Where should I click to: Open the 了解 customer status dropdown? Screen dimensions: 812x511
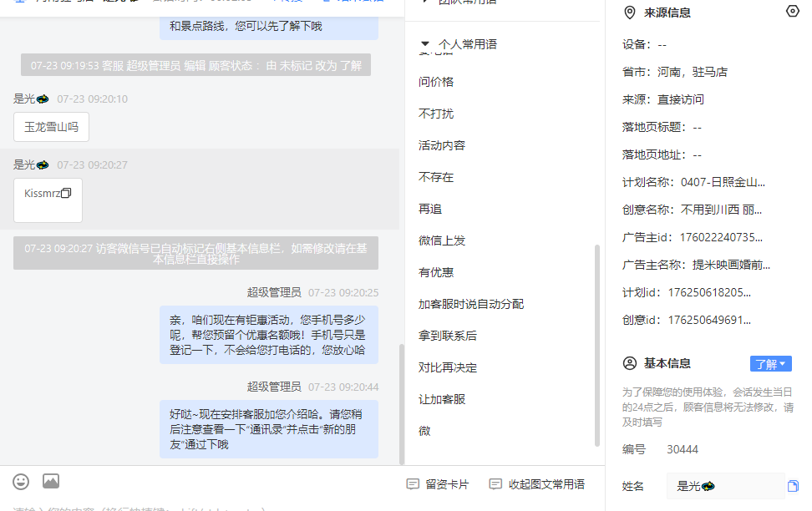770,364
